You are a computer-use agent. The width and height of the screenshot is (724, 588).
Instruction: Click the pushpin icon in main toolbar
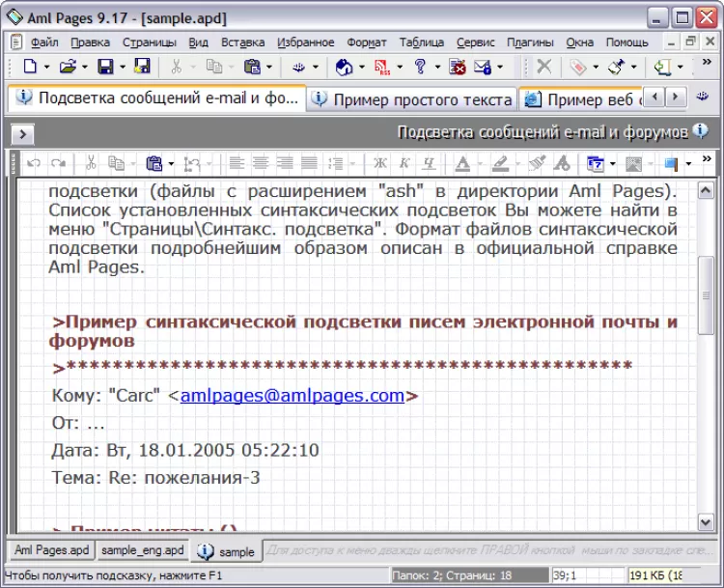click(x=617, y=67)
